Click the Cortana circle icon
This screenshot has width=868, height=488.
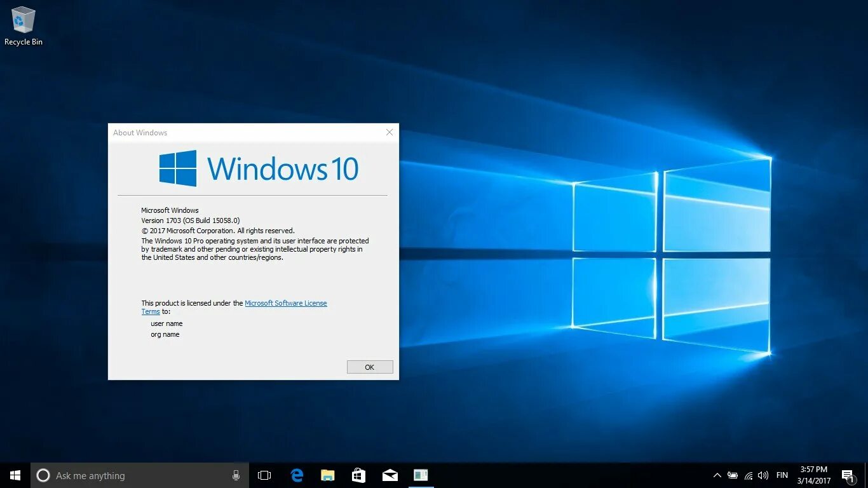(x=43, y=475)
